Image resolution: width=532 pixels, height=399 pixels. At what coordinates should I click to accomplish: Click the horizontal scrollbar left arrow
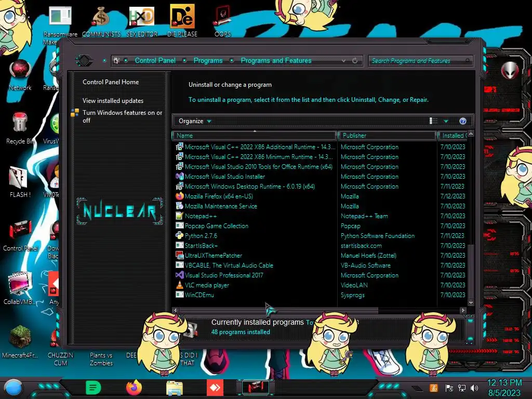click(175, 310)
